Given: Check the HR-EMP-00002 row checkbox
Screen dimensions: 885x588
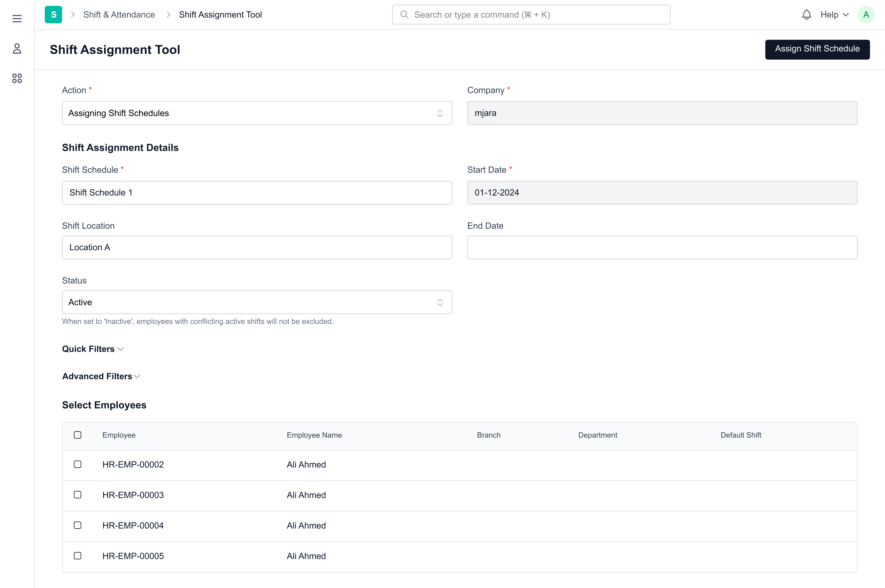Looking at the screenshot, I should pos(78,464).
